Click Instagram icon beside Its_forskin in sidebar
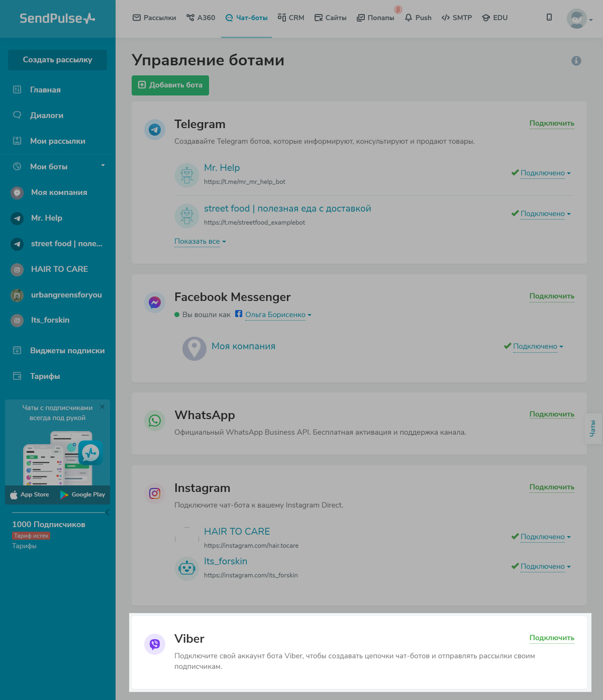 [17, 320]
